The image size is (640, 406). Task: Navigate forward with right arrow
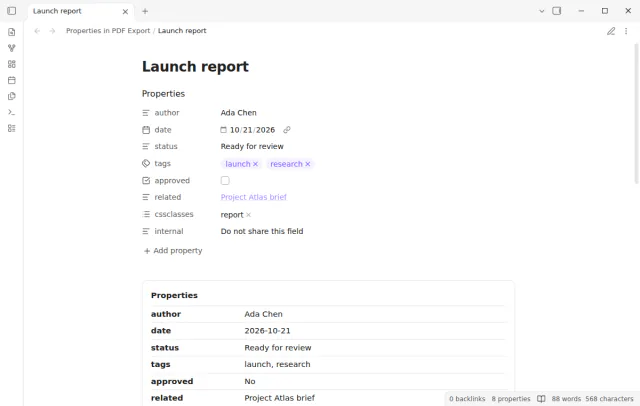coord(52,31)
